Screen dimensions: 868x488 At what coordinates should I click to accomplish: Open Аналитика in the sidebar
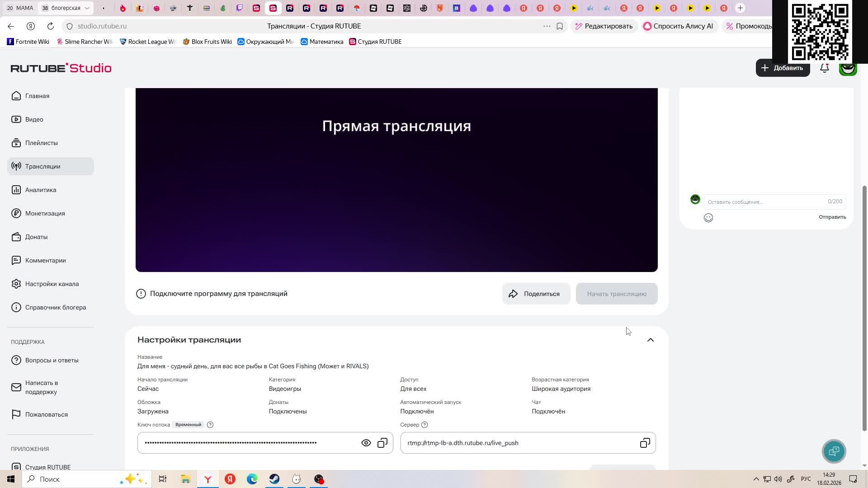coord(41,190)
